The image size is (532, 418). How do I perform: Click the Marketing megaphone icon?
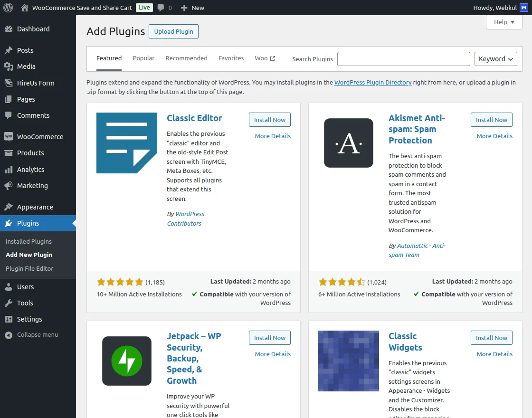point(9,186)
